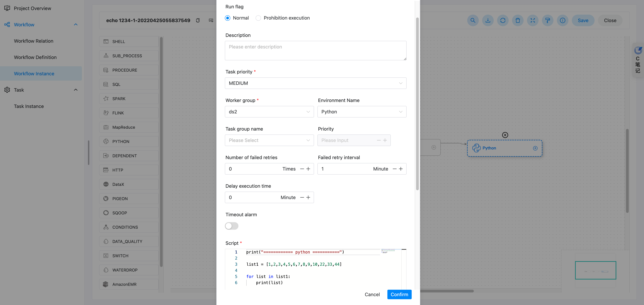This screenshot has width=644, height=305.
Task: Select the DataX task type icon
Action: click(106, 184)
